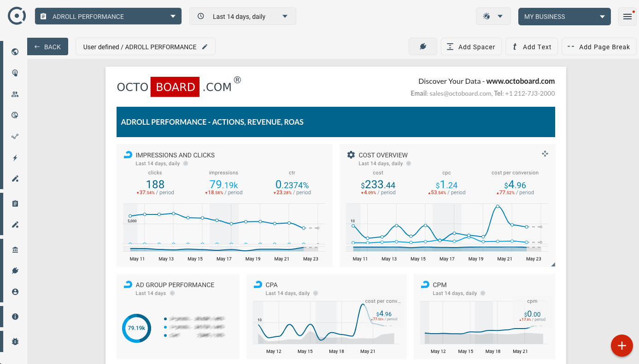Click the cpm value $0.00
The height and width of the screenshot is (364, 639).
tap(533, 313)
